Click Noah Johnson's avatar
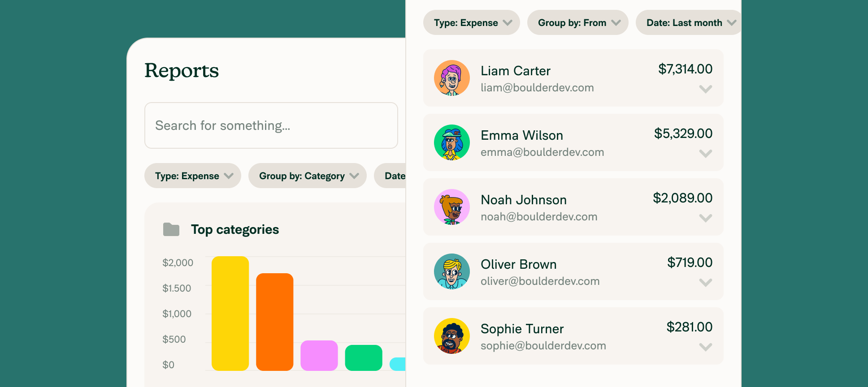Screen dimensions: 868x387 452,207
